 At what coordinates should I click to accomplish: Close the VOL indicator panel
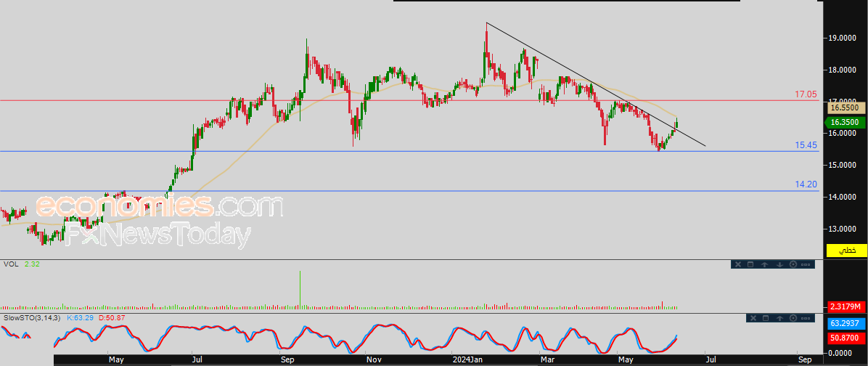(737, 264)
